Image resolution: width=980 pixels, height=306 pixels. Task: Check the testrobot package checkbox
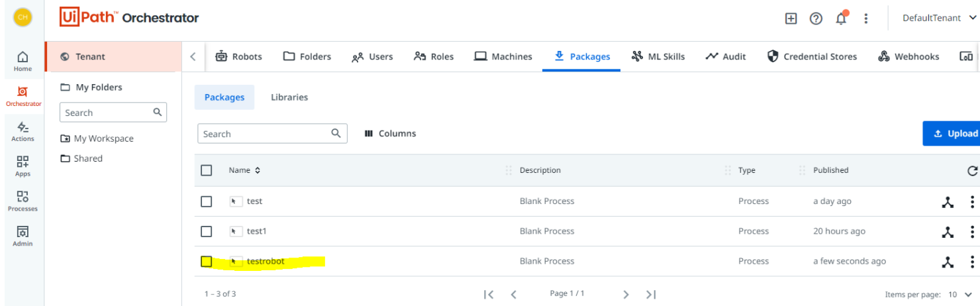point(207,262)
